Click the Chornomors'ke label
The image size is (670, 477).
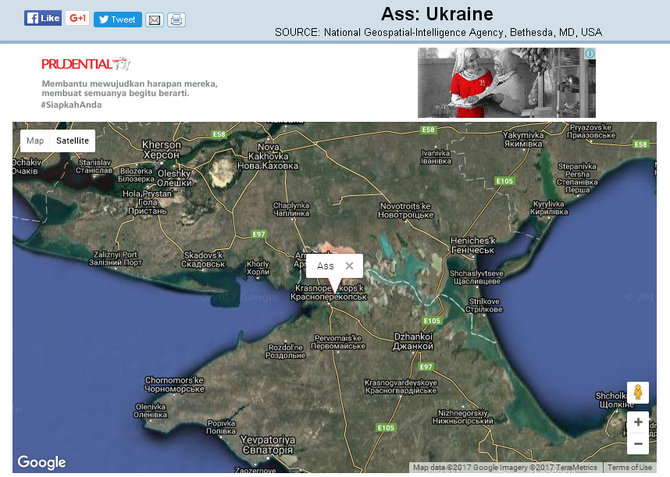174,384
